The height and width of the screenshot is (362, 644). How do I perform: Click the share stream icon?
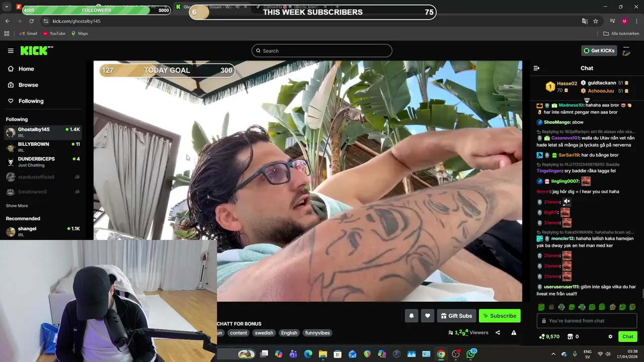tap(498, 332)
